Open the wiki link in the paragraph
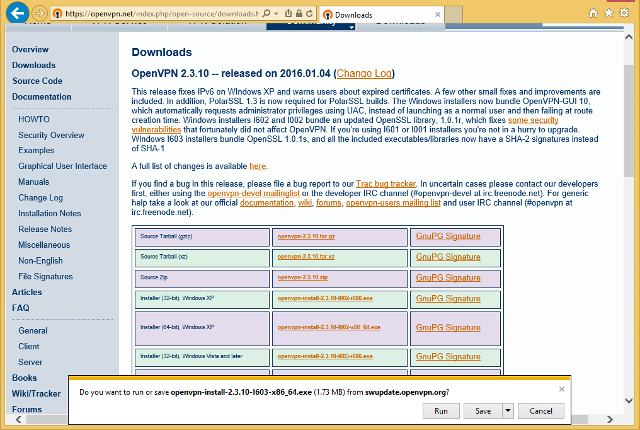The width and height of the screenshot is (640, 430). [304, 203]
